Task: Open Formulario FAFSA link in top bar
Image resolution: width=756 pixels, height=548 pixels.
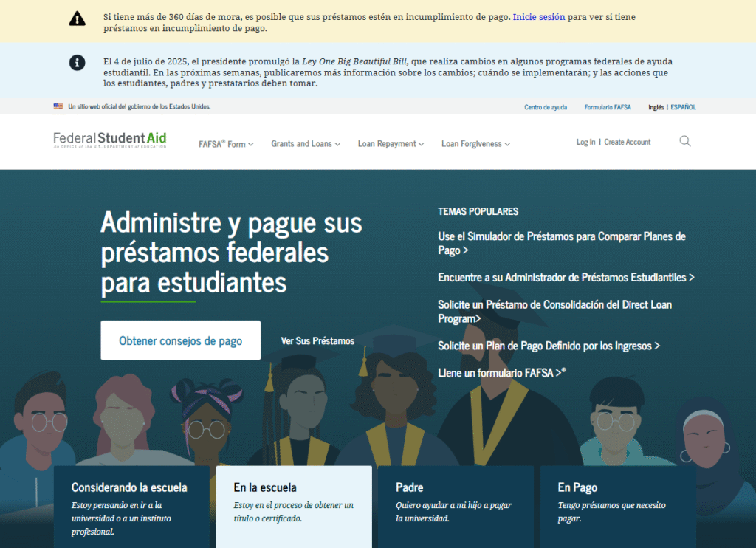Action: (608, 107)
